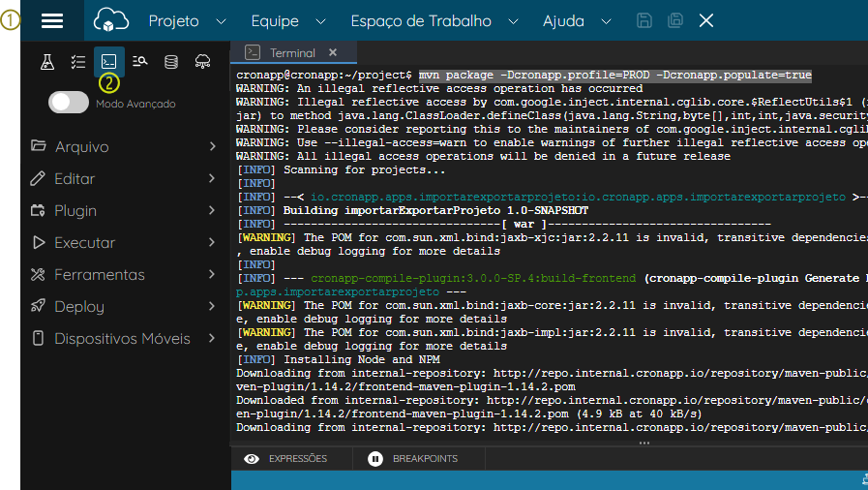Open the Breakpoints panel

point(419,459)
